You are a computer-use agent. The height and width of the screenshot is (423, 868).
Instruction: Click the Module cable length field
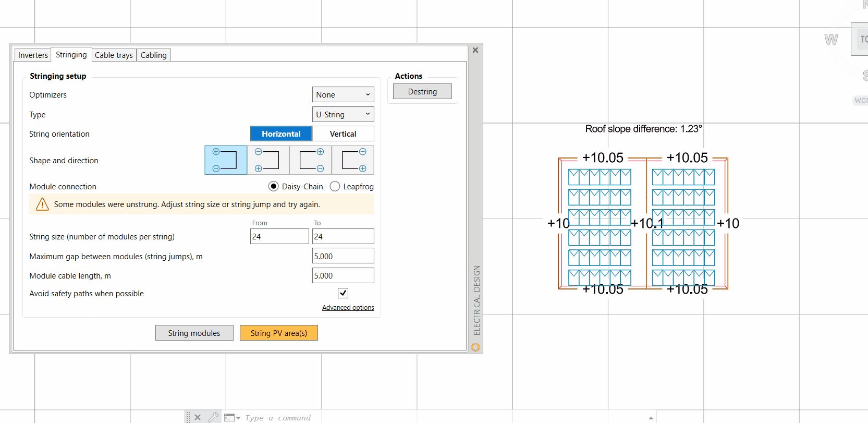pyautogui.click(x=343, y=275)
